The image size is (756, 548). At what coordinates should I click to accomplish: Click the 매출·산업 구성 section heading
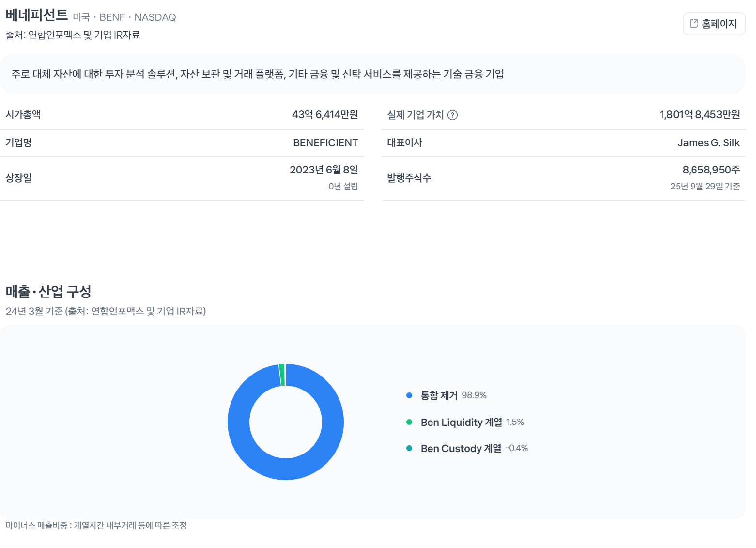pyautogui.click(x=48, y=292)
